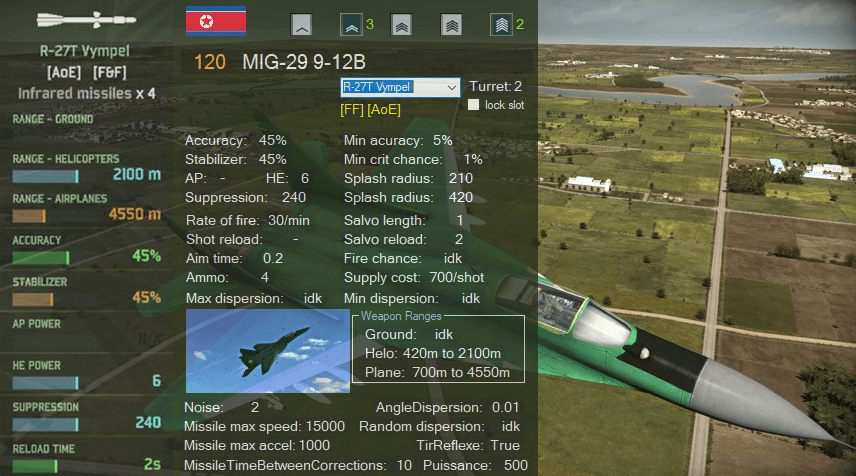The image size is (856, 476).
Task: Toggle the lock slot checkbox
Action: tap(474, 105)
